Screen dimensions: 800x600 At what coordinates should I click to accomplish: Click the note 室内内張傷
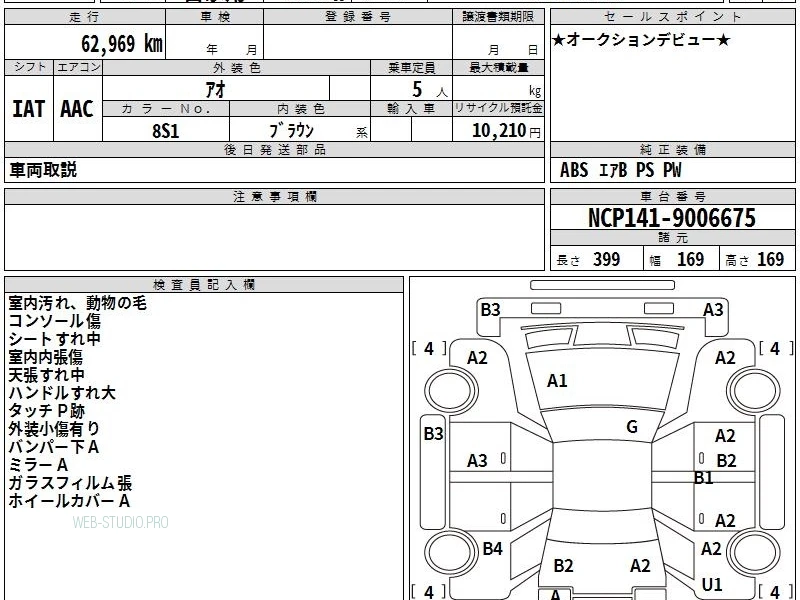tap(45, 357)
